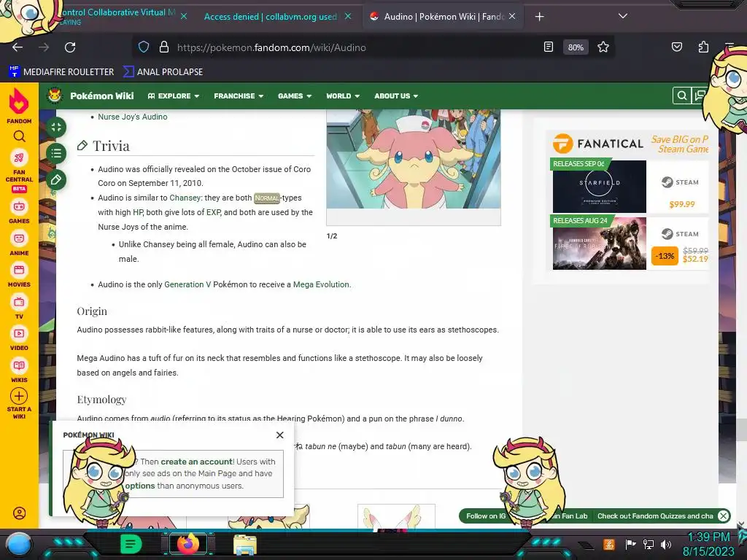This screenshot has width=747, height=560.
Task: Expand the Explore dropdown menu
Action: pos(174,96)
